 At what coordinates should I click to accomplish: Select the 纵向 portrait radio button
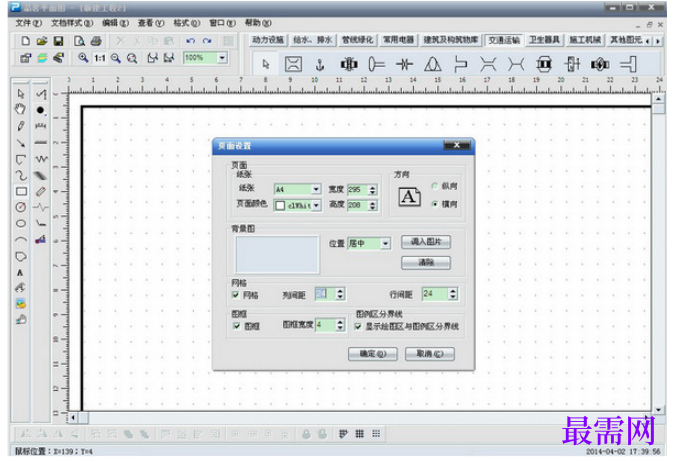click(435, 186)
